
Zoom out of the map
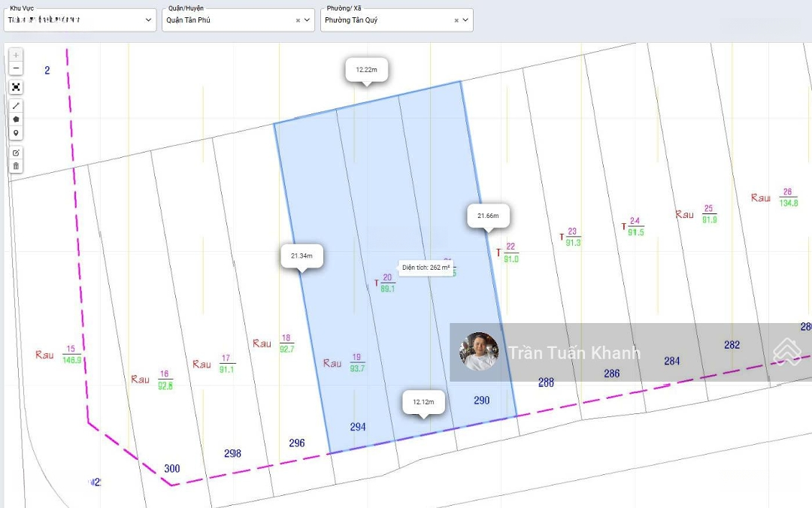(16, 69)
